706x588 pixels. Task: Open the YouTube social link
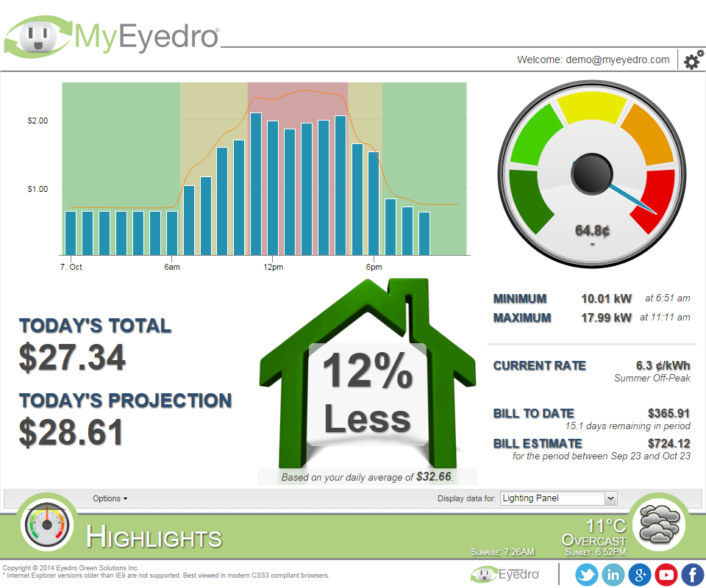click(666, 575)
